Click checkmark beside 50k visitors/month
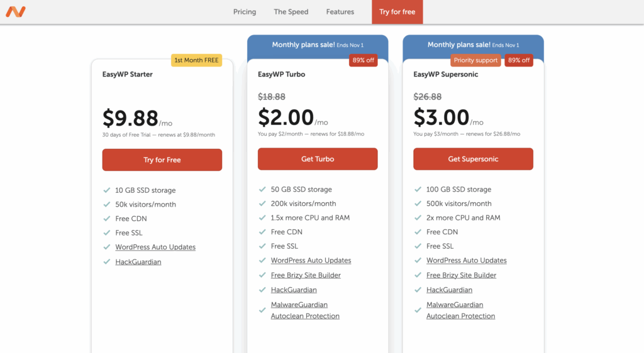Viewport: 644px width, 353px height. click(x=107, y=205)
